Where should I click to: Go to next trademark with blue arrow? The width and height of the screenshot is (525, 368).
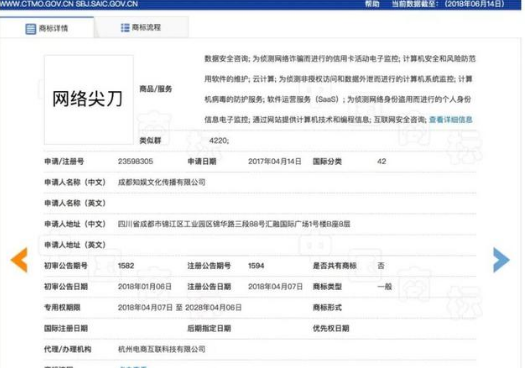click(501, 260)
